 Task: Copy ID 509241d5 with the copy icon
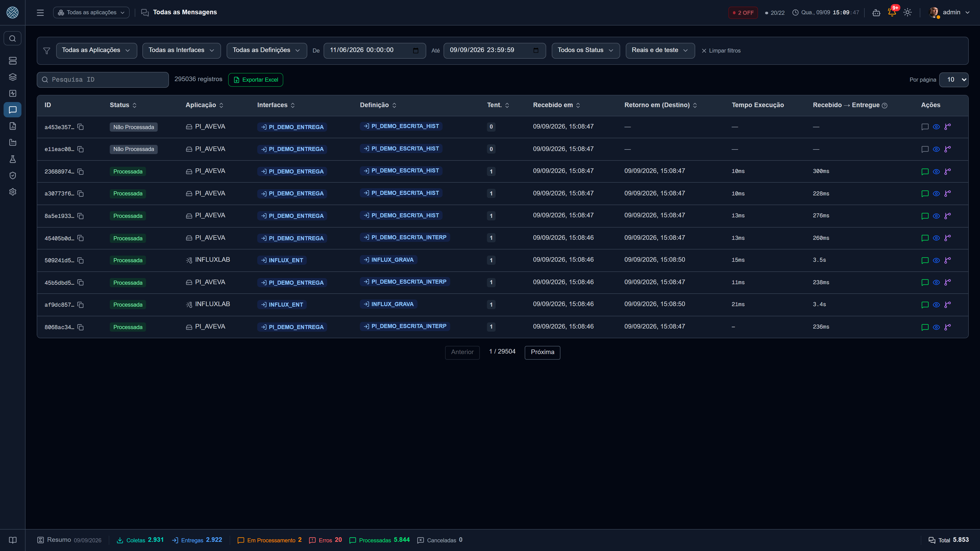tap(81, 260)
